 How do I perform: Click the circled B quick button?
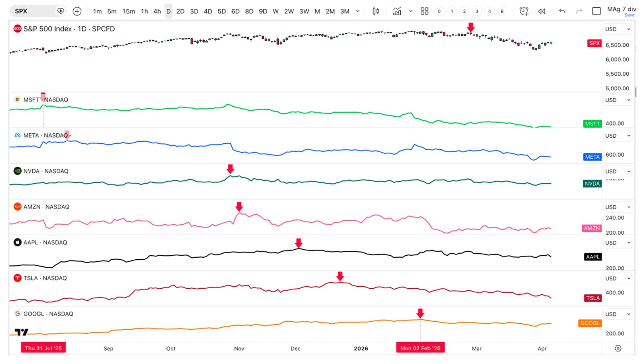click(502, 11)
